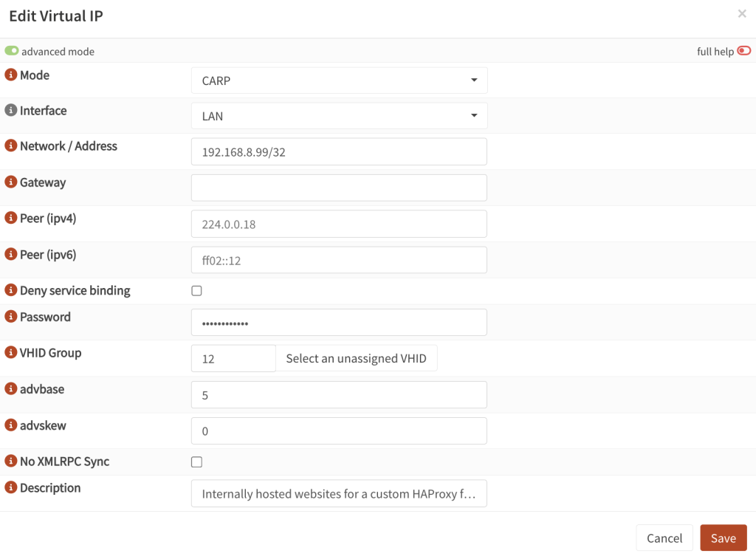Enable full help display
The width and height of the screenshot is (756, 559).
point(743,51)
